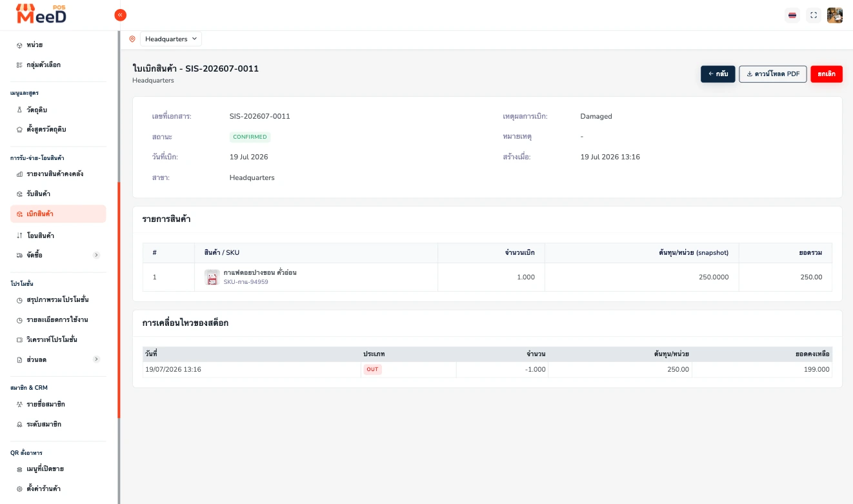Select the active เบิกสินค้า menu item
This screenshot has height=504, width=853.
coord(58,214)
